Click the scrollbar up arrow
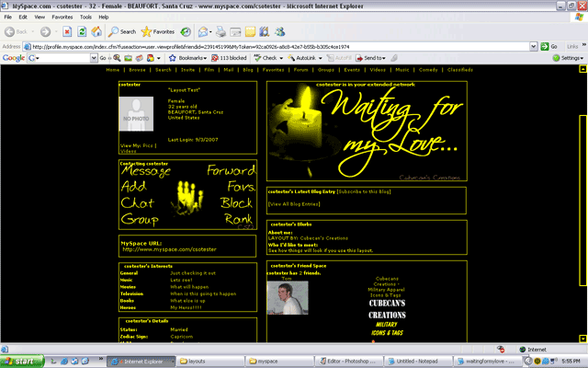The width and height of the screenshot is (588, 368). click(582, 69)
